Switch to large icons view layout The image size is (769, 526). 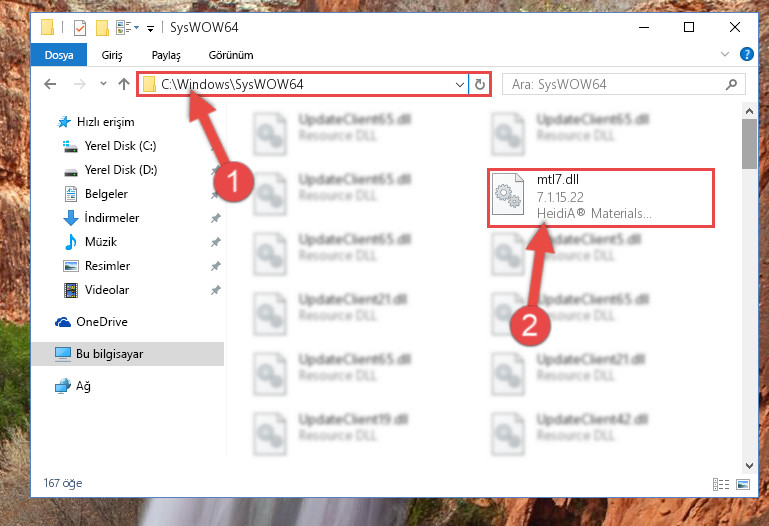[x=743, y=484]
